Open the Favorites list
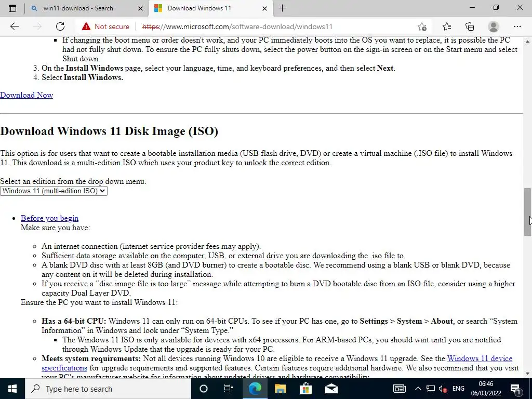Screen dimensions: 532x399 pyautogui.click(x=447, y=26)
